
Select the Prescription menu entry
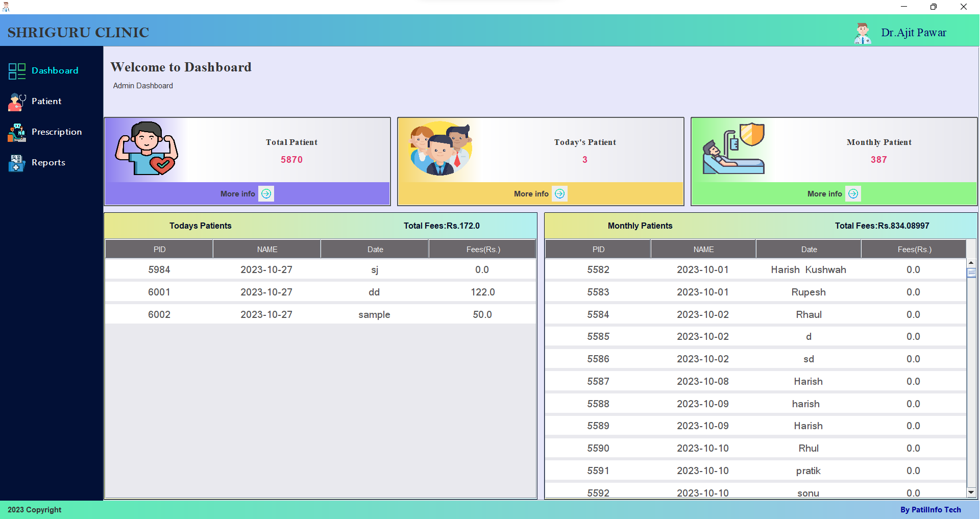56,132
